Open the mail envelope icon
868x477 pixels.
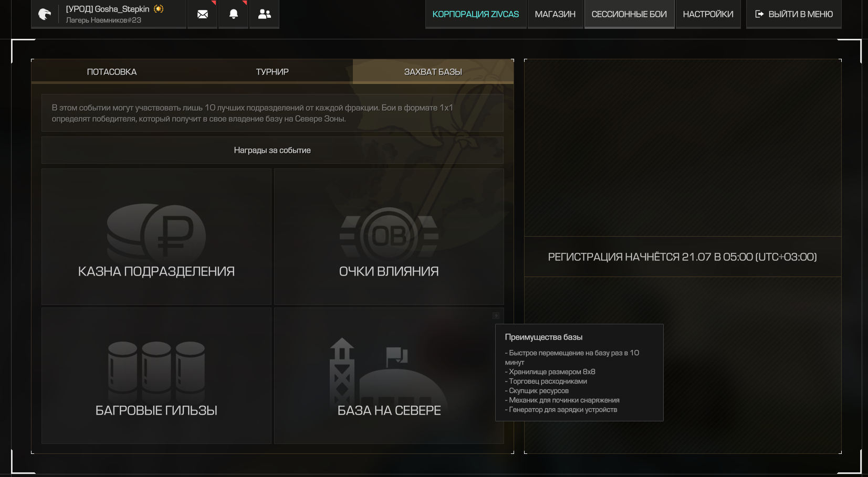pos(203,14)
